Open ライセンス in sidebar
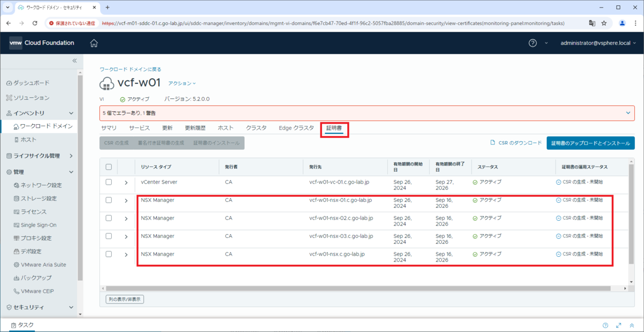This screenshot has height=332, width=644. click(x=30, y=212)
